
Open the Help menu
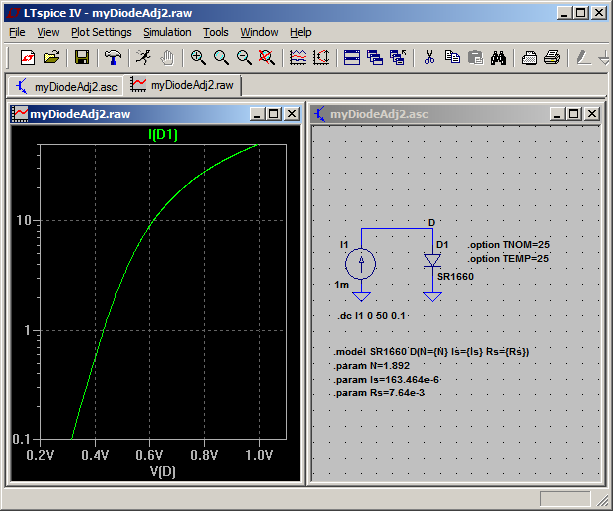301,32
